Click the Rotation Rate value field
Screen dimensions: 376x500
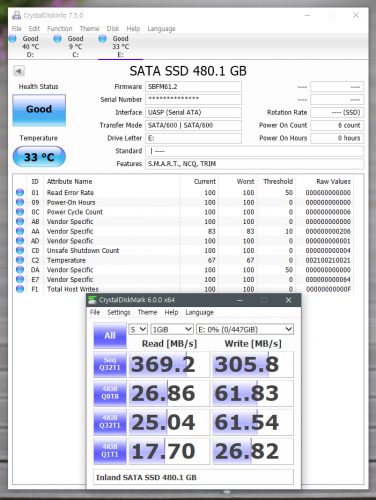click(337, 112)
